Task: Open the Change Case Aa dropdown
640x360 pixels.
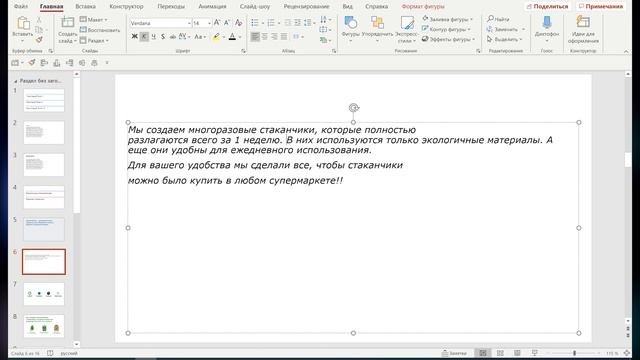Action: tap(200, 37)
